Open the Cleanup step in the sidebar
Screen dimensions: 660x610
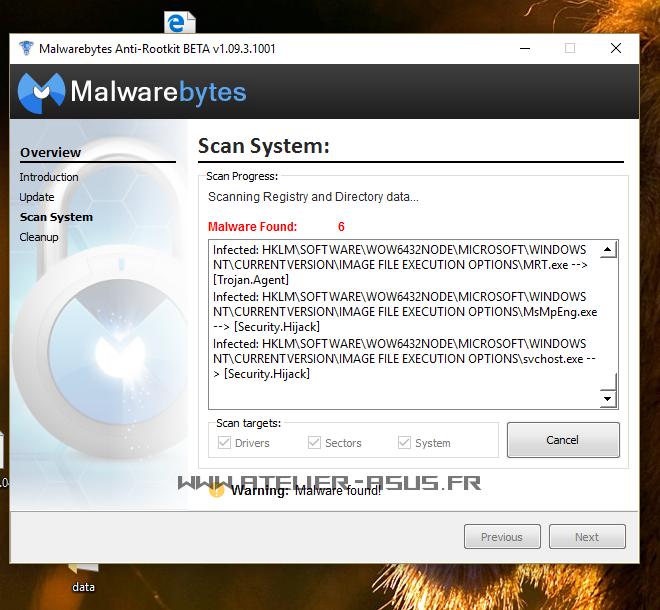click(x=39, y=237)
